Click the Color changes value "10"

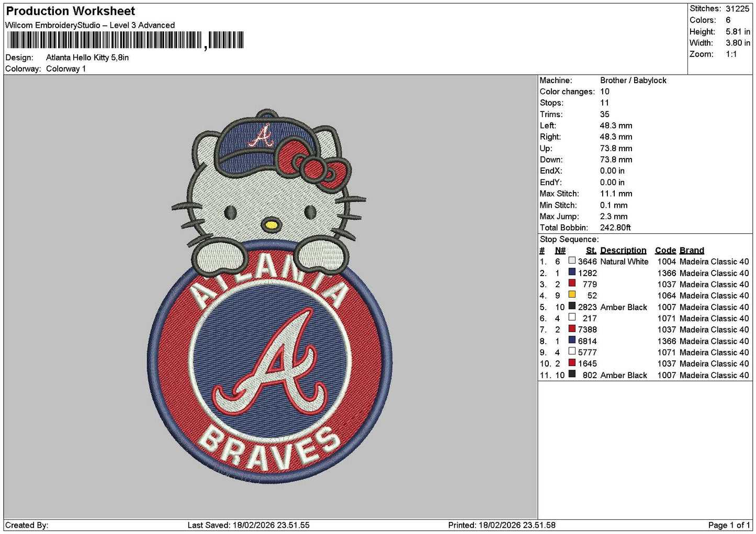click(605, 92)
